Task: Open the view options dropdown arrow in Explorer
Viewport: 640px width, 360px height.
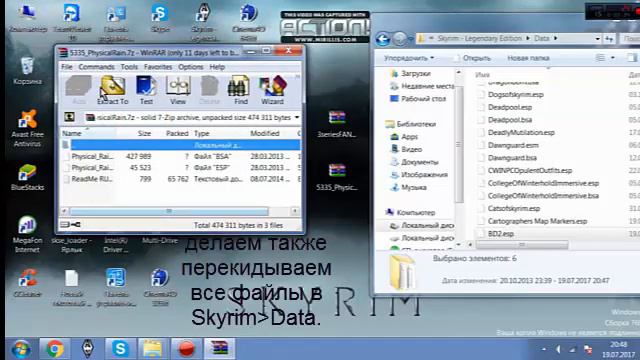Action: [x=613, y=58]
